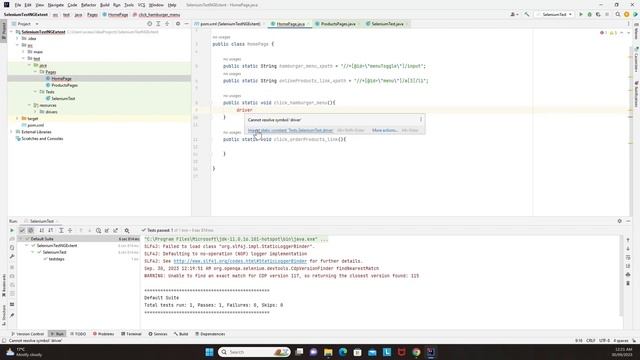
Task: Click the Expand All icon in Run toolbar
Action: tap(61, 231)
